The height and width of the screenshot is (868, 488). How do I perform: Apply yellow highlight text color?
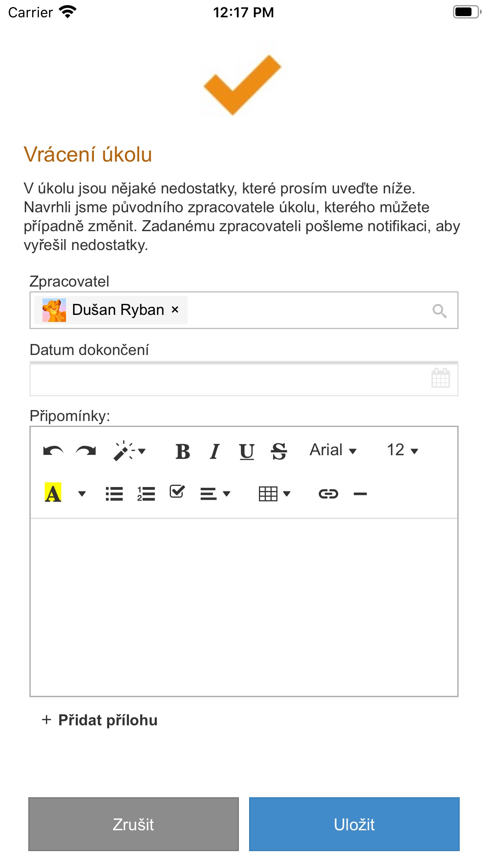(x=53, y=493)
